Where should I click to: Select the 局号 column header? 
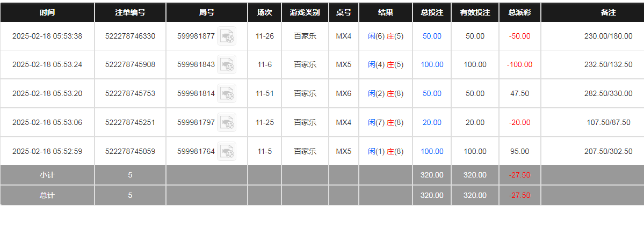(207, 12)
